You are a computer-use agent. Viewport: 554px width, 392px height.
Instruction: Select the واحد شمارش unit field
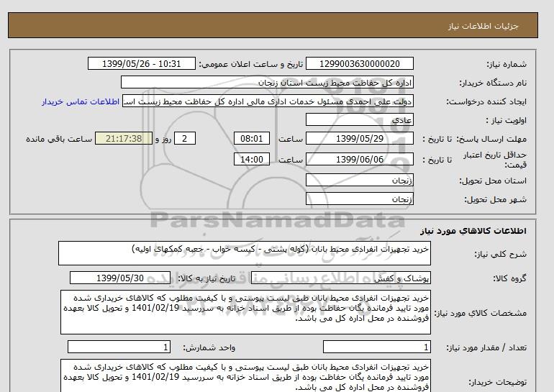(119, 347)
